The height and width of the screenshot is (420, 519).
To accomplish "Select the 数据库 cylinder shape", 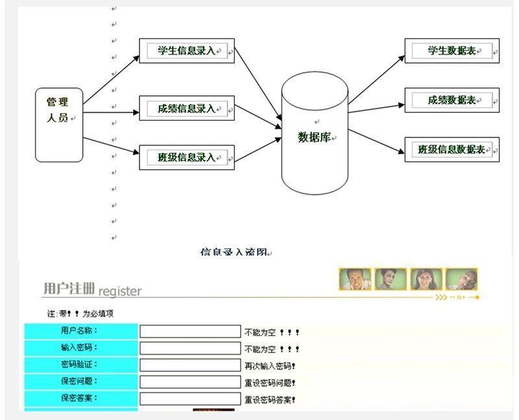I will tap(315, 134).
